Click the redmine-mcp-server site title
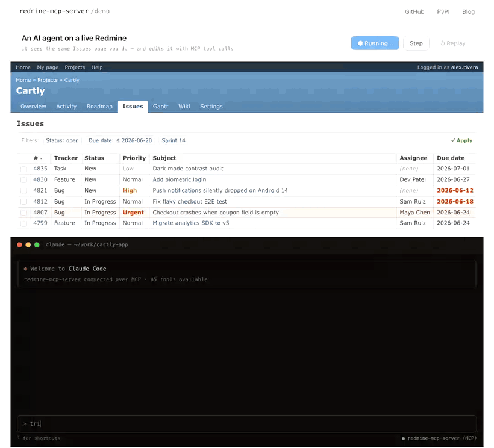494x448 pixels. 54,11
